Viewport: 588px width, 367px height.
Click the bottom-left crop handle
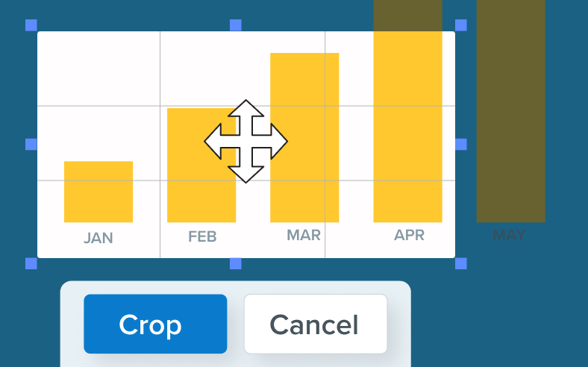click(31, 263)
